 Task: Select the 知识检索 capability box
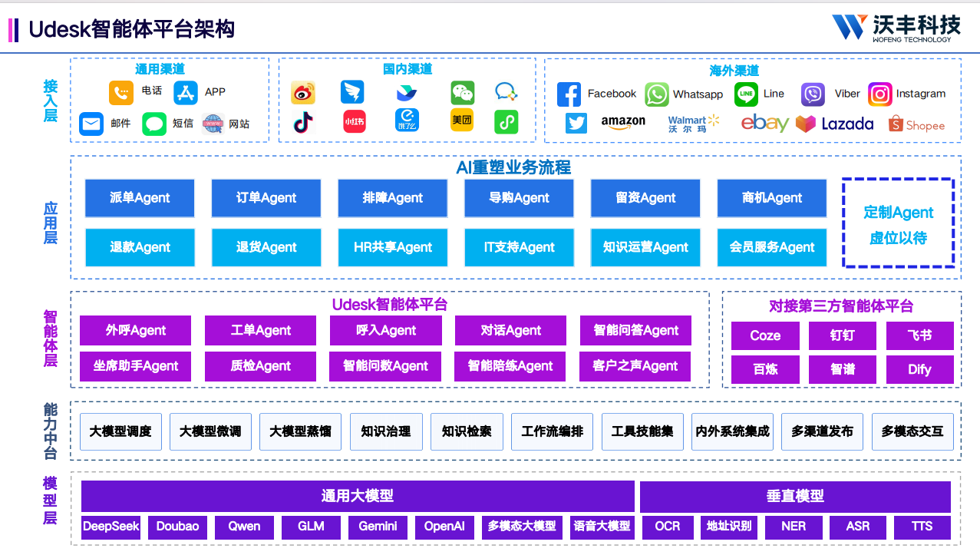pyautogui.click(x=467, y=431)
